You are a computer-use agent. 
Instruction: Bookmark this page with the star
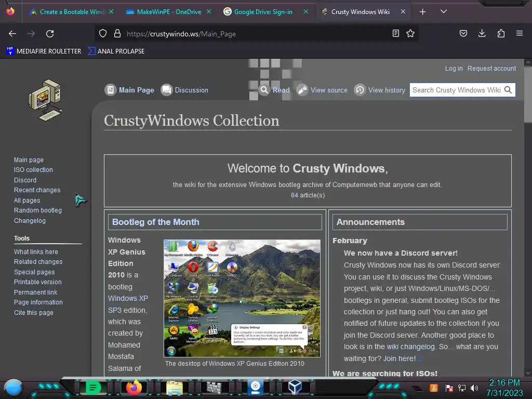tap(410, 34)
